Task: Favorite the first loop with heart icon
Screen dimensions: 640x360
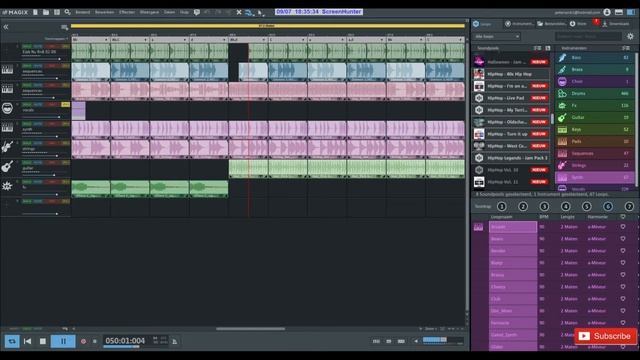Action: click(x=623, y=227)
